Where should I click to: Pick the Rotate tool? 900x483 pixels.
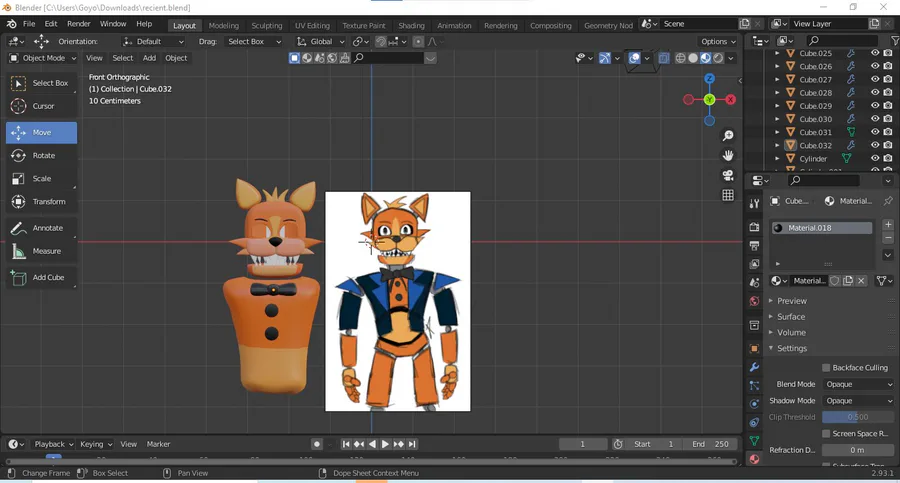click(x=41, y=156)
